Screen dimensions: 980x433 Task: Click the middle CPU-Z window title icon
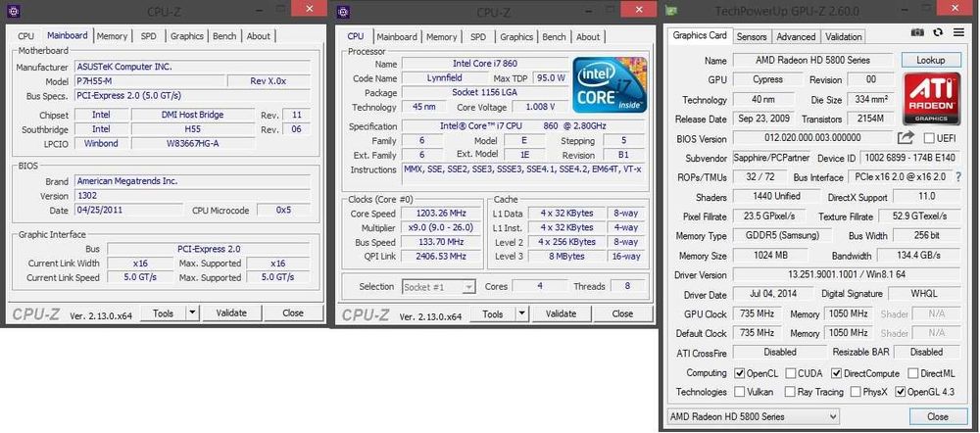(x=343, y=11)
